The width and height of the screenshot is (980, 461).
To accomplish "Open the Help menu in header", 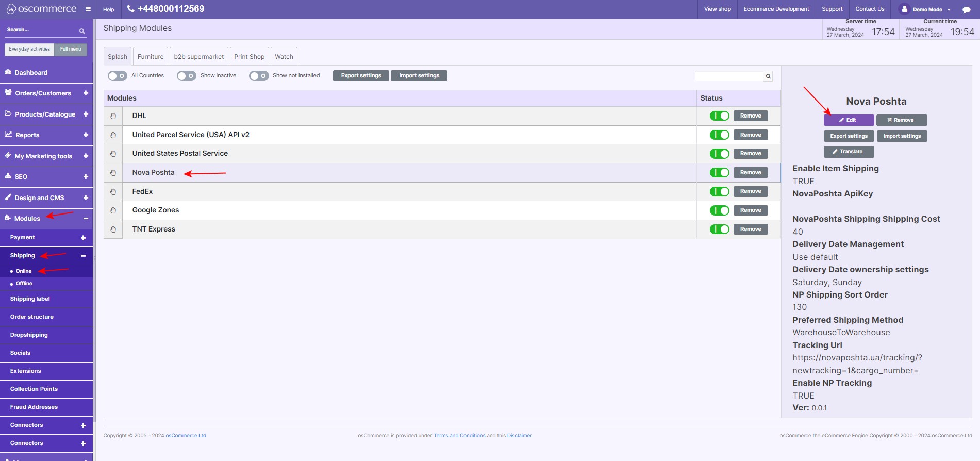I will (x=108, y=9).
